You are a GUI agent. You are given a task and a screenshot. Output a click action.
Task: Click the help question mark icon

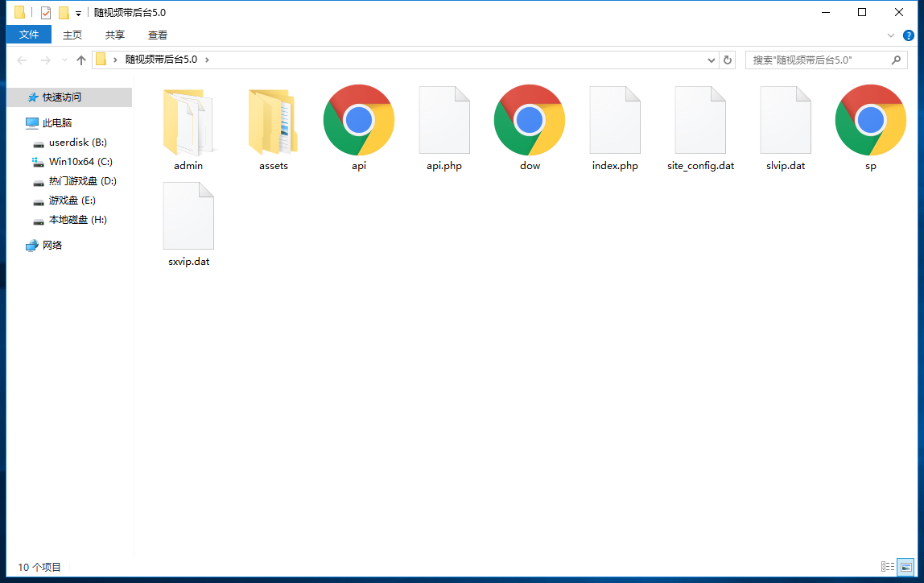click(909, 35)
